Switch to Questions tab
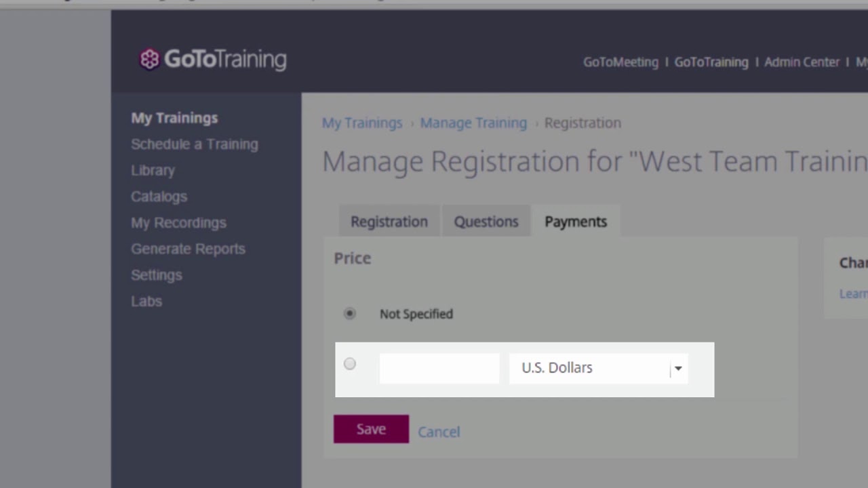The image size is (868, 488). (486, 222)
